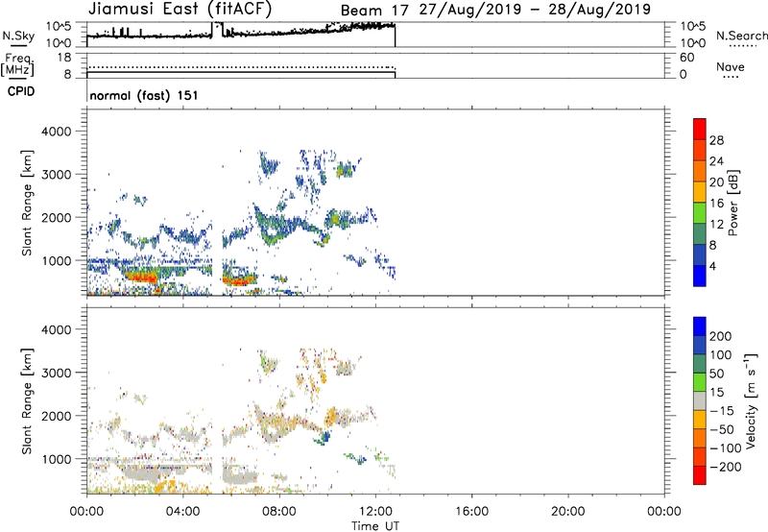Click the gray −15 to 15 Velocity color segment
This screenshot has height=532, width=768.
700,400
